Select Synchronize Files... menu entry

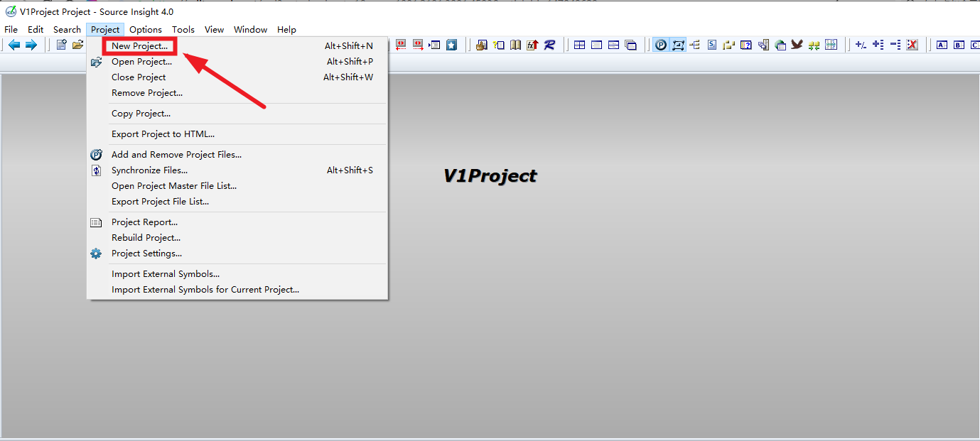(237, 170)
